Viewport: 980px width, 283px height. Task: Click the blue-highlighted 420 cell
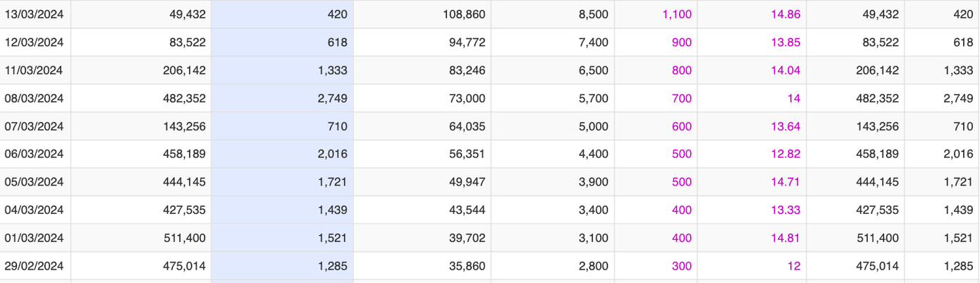click(x=338, y=14)
